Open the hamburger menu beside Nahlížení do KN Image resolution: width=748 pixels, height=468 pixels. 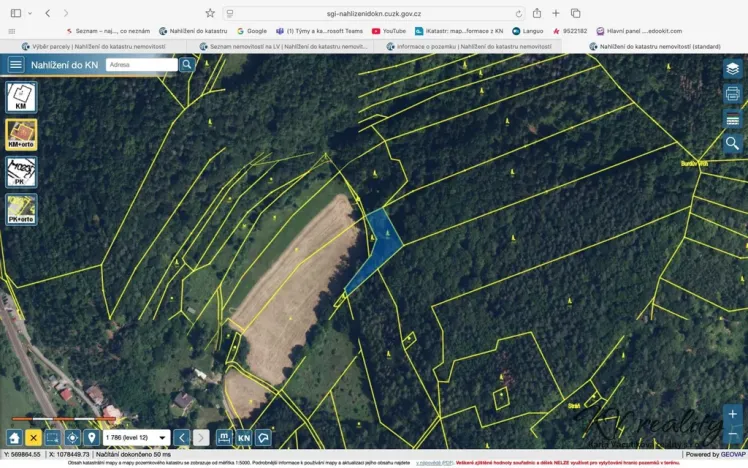click(15, 65)
